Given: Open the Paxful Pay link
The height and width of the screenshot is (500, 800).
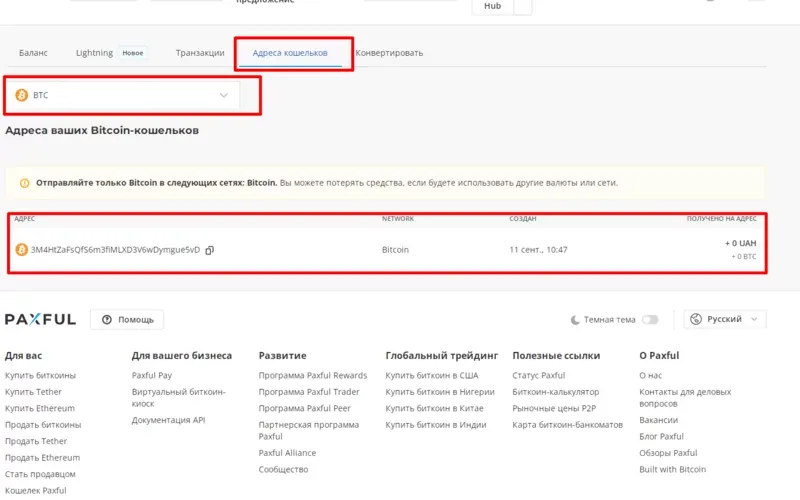Looking at the screenshot, I should pyautogui.click(x=152, y=376).
